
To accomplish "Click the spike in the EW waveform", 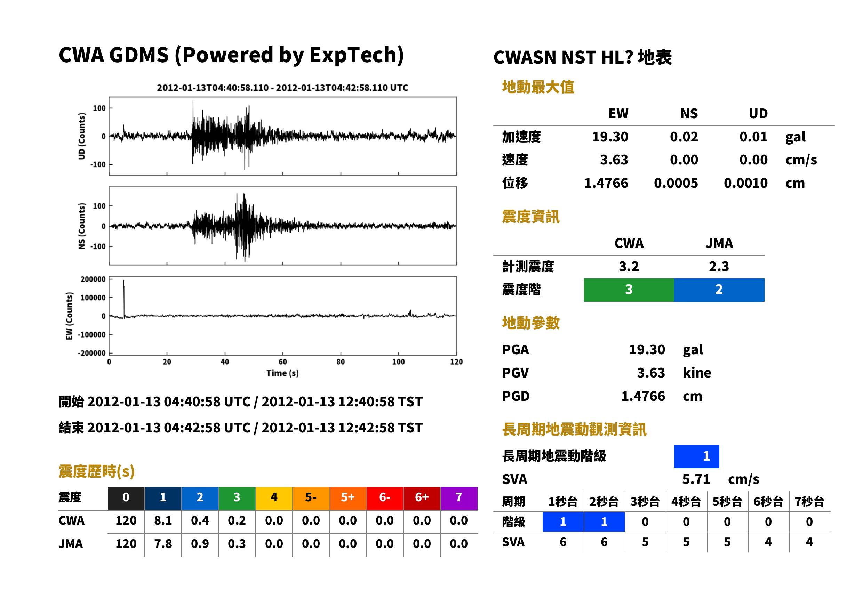I will coord(124,299).
